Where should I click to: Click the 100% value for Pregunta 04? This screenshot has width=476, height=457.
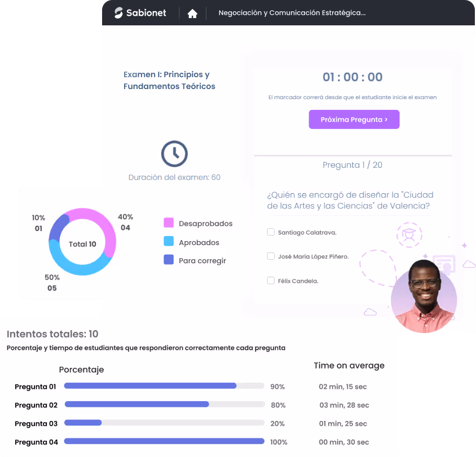click(279, 442)
